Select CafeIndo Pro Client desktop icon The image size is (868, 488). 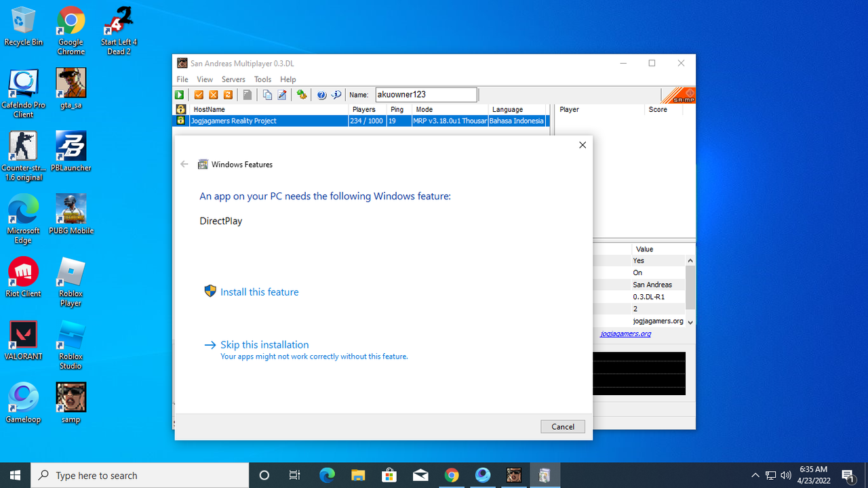click(23, 94)
